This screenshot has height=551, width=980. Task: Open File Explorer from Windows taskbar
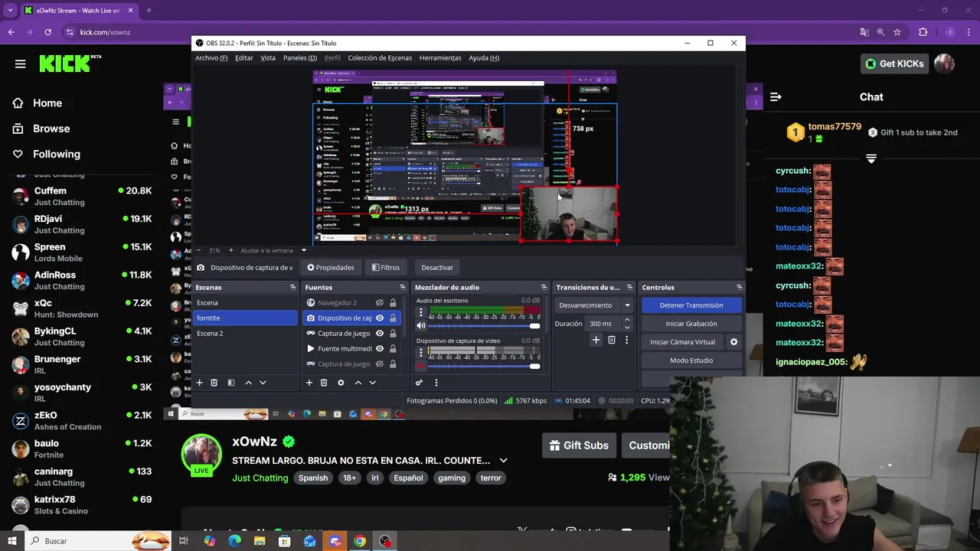coord(260,541)
